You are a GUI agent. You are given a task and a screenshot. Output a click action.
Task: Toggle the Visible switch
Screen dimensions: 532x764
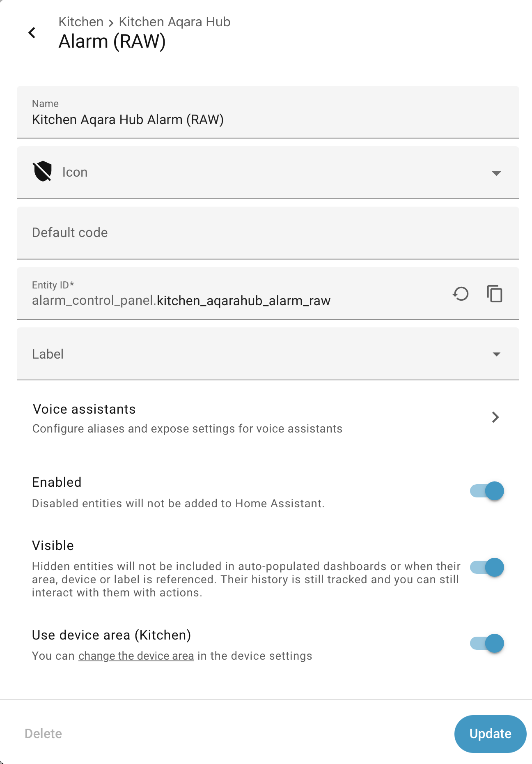pyautogui.click(x=487, y=567)
